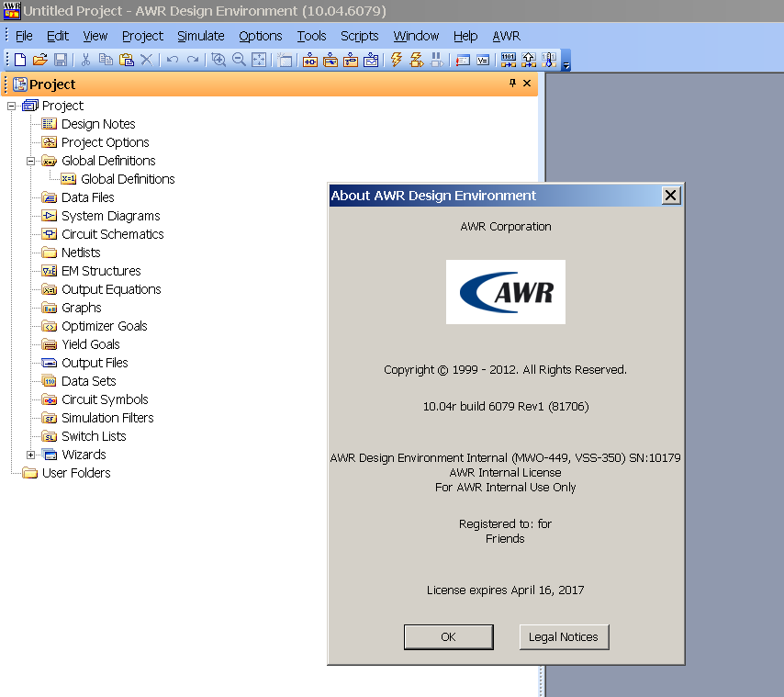Click the Legal Notices button

tap(564, 637)
